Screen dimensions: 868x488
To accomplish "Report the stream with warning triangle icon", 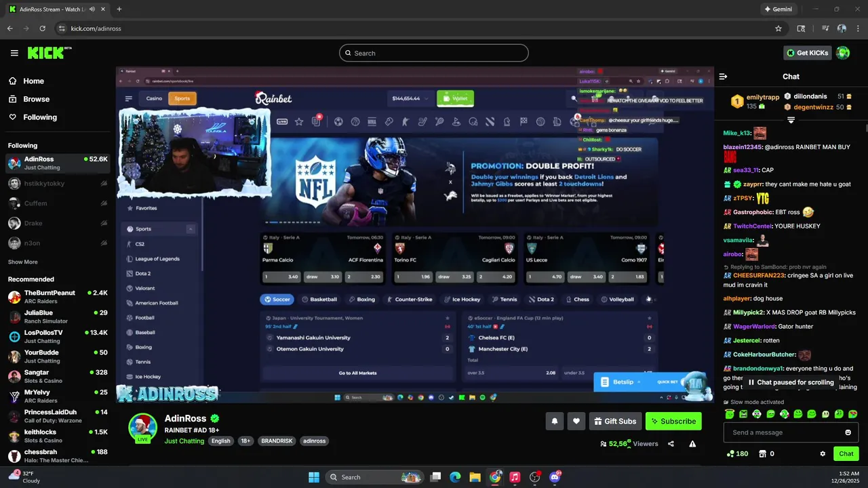I will pos(692,444).
